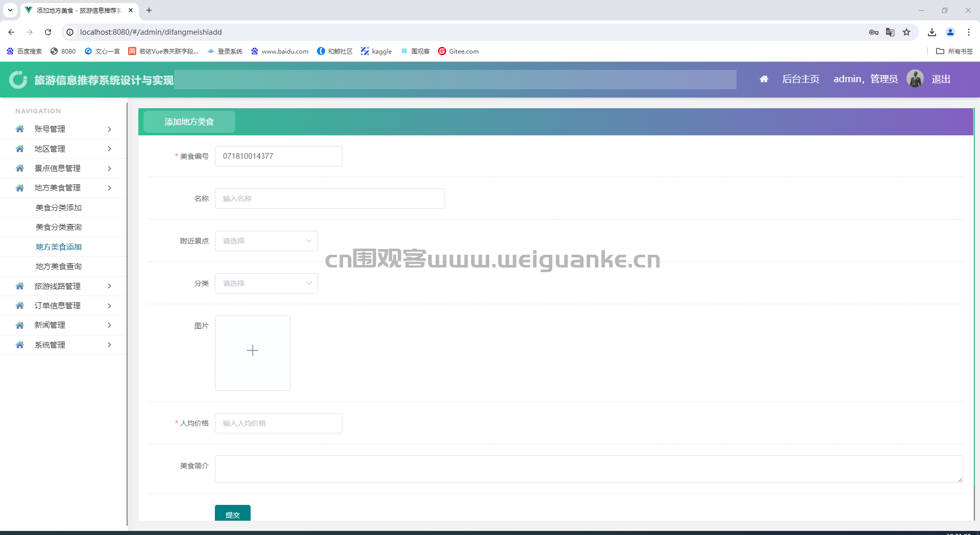This screenshot has width=980, height=535.
Task: Open the 文心一言 bookmark
Action: (102, 51)
